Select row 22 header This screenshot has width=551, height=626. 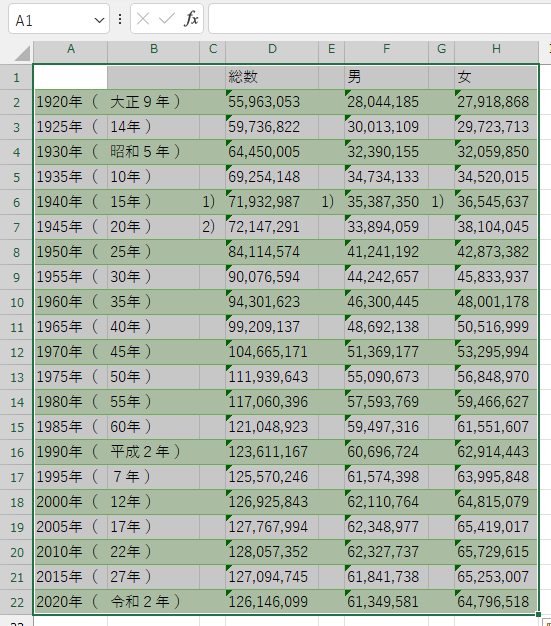point(16,602)
